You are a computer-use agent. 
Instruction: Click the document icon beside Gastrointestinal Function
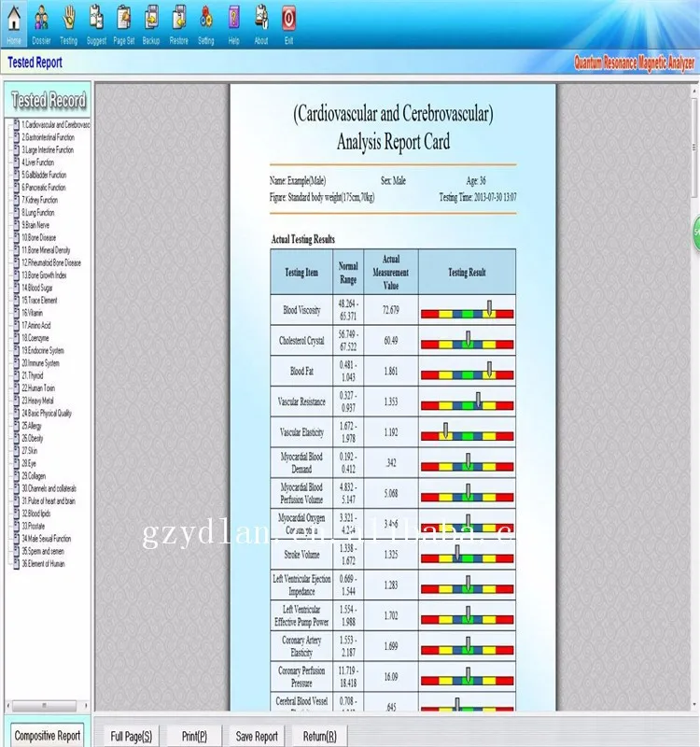pos(16,137)
